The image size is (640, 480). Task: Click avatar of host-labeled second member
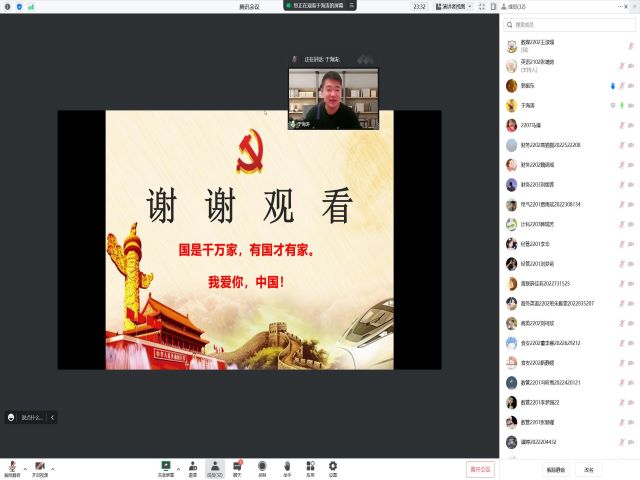[x=511, y=66]
